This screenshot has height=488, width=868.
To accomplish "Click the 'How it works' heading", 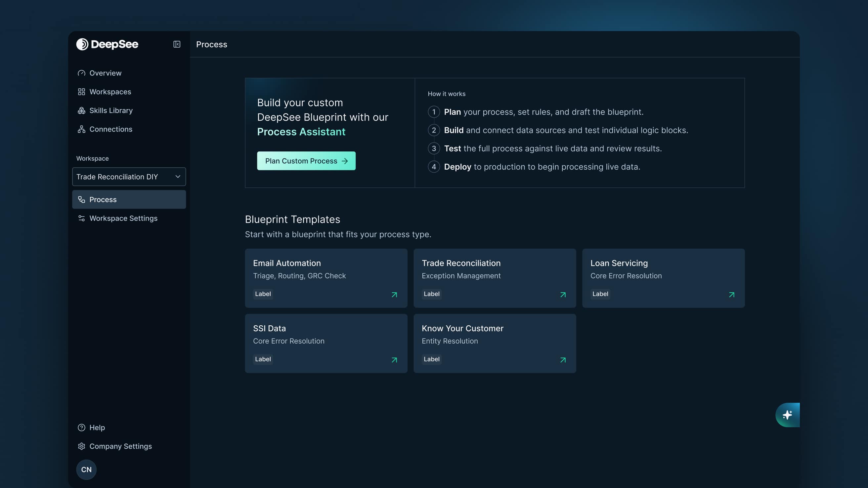I will [x=447, y=94].
